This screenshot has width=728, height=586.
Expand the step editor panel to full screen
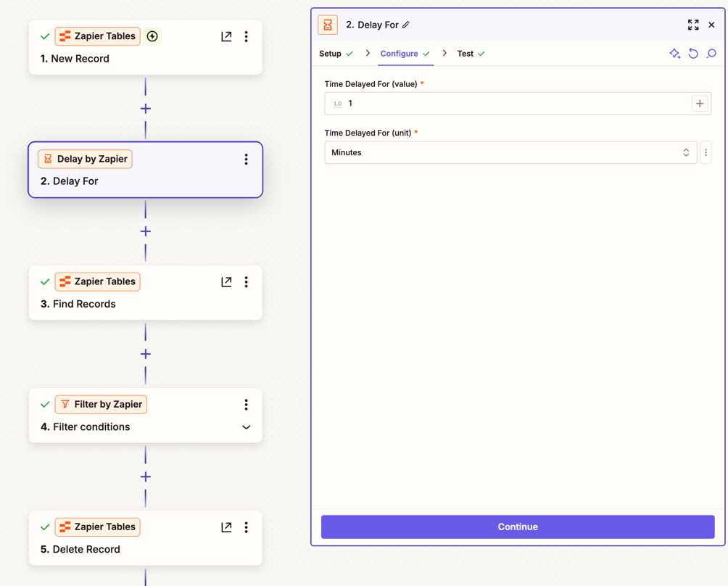click(693, 25)
